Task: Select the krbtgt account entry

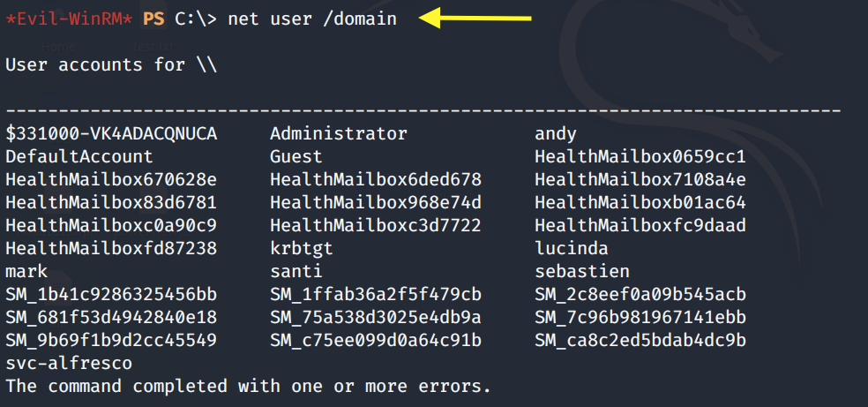Action: click(302, 248)
